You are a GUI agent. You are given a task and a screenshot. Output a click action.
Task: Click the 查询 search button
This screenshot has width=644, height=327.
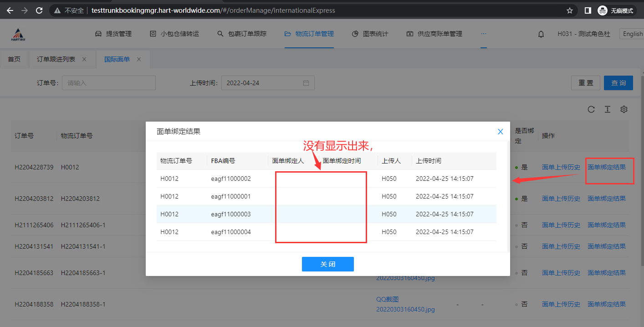pos(618,83)
